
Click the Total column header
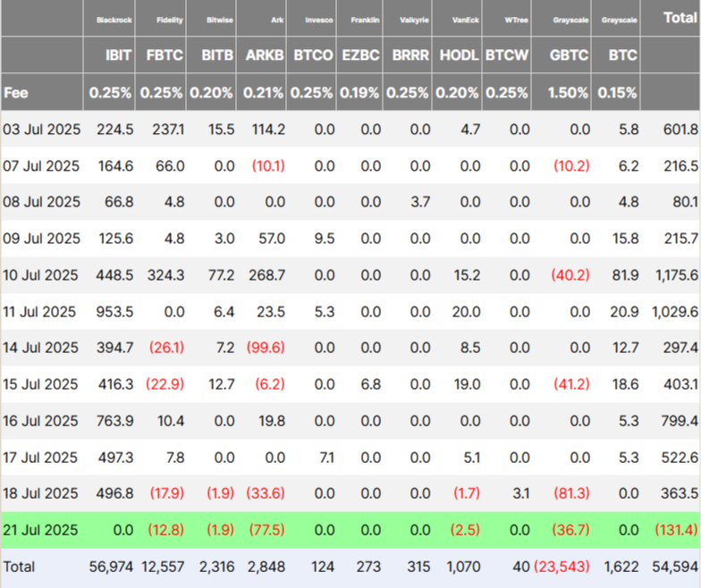pyautogui.click(x=680, y=18)
